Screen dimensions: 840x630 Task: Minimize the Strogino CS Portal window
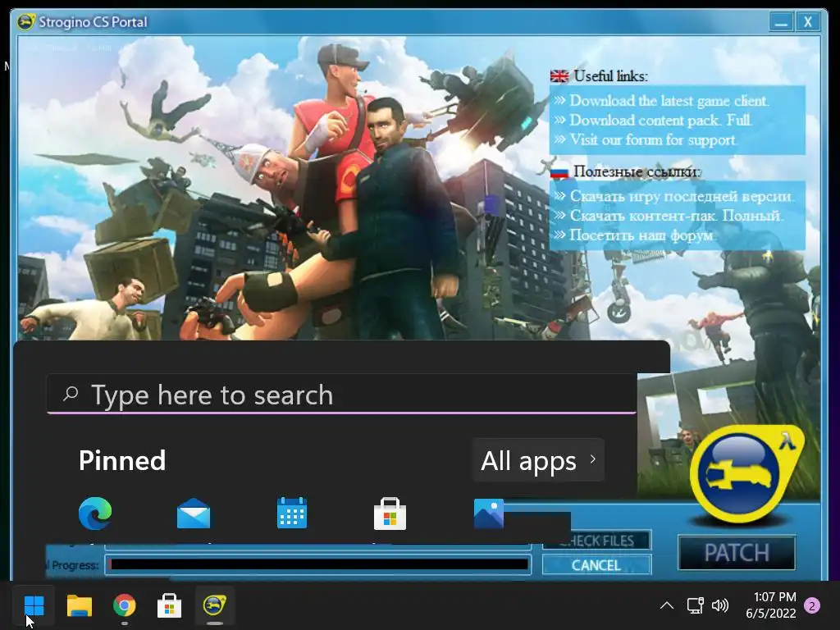[781, 22]
